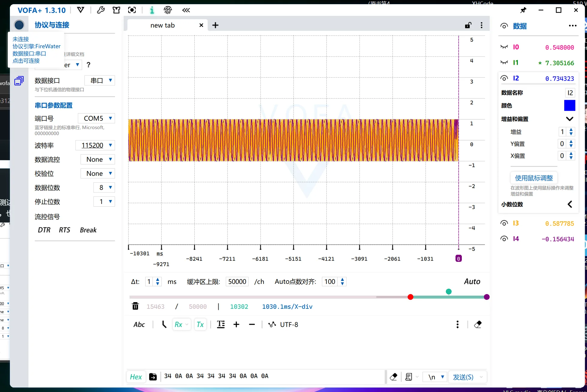Screen dimensions: 587x392
Task: Open the green info icon
Action: click(152, 10)
